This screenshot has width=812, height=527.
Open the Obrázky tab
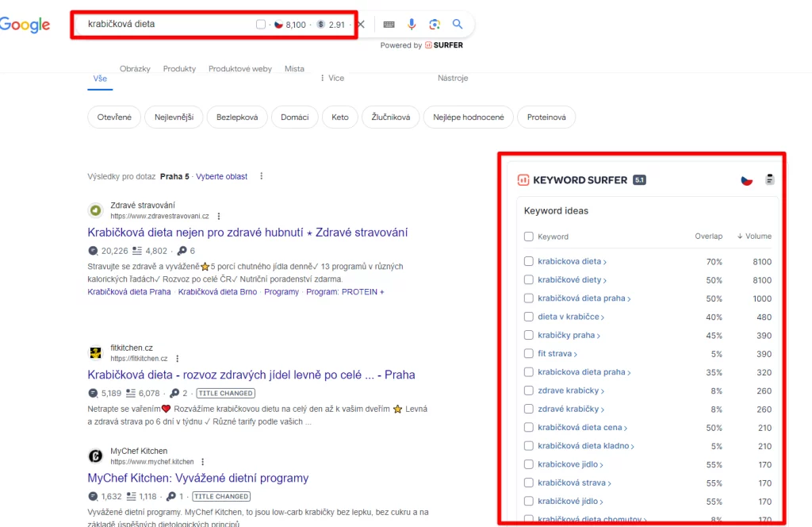[x=135, y=68]
